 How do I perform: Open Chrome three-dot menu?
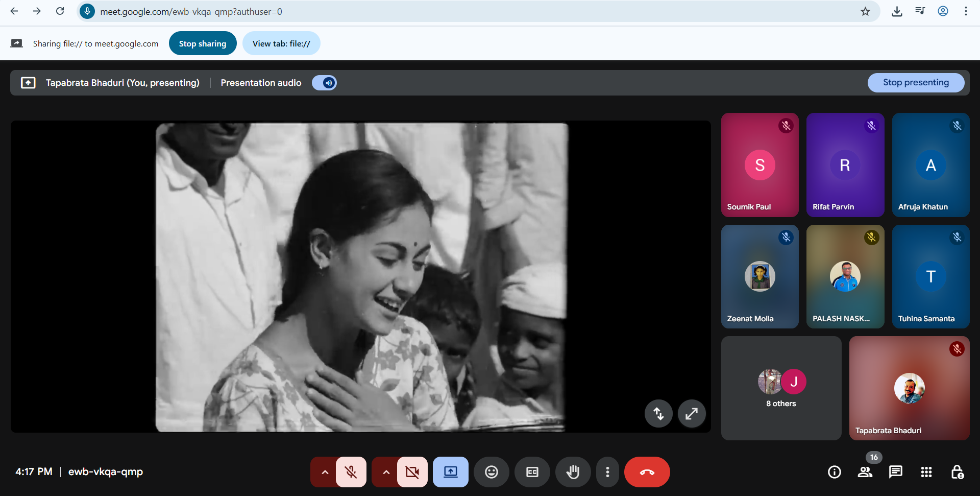[966, 11]
